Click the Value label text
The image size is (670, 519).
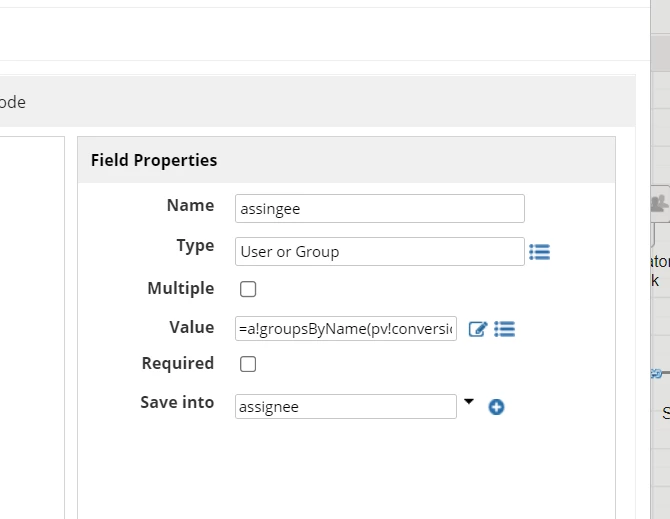[191, 327]
